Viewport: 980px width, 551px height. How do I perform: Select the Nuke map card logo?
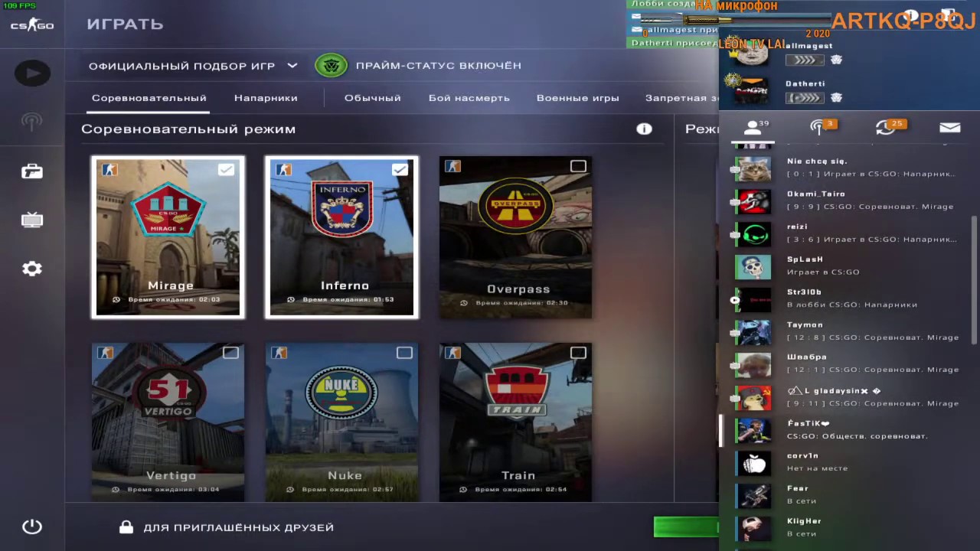coord(342,393)
